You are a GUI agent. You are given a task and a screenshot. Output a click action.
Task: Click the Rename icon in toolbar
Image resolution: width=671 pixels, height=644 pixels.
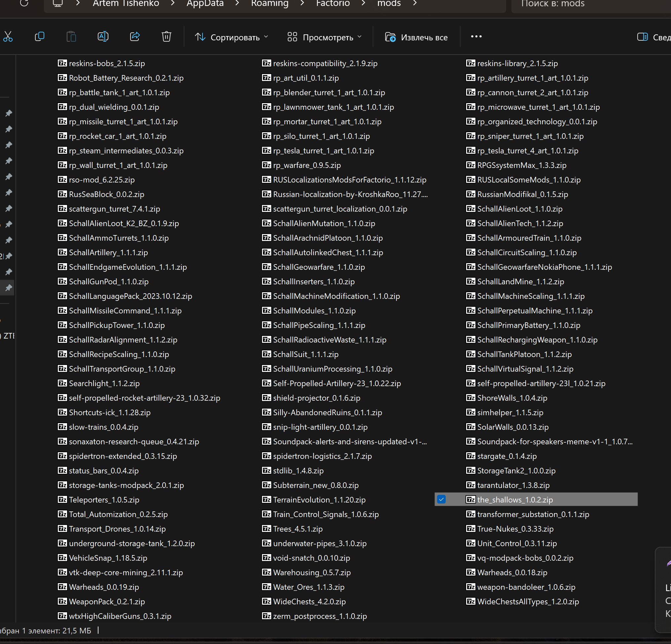pyautogui.click(x=103, y=37)
